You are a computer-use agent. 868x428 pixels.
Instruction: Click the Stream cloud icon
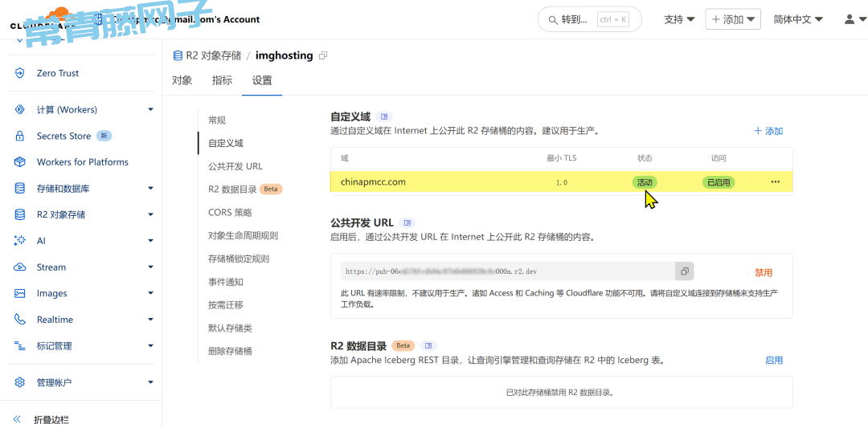[20, 267]
